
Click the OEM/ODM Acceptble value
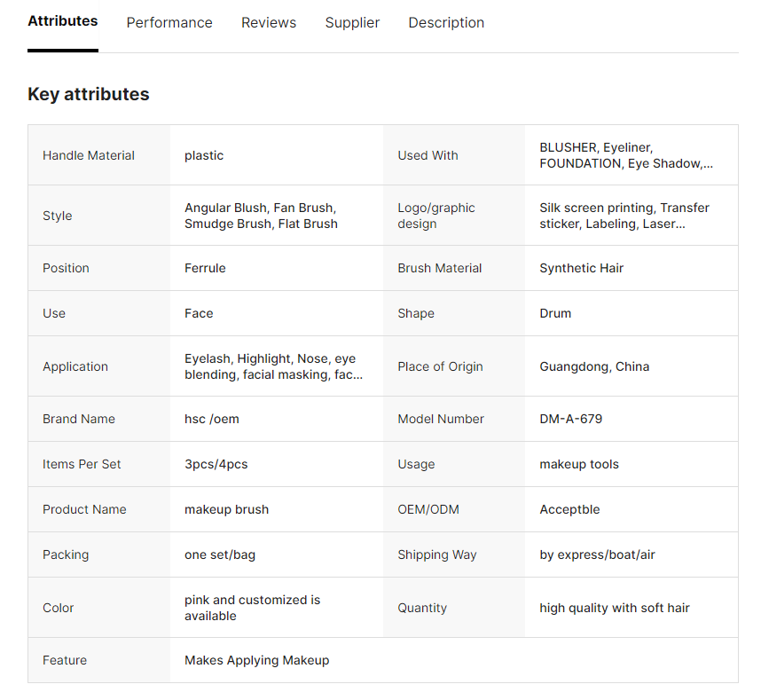click(569, 509)
